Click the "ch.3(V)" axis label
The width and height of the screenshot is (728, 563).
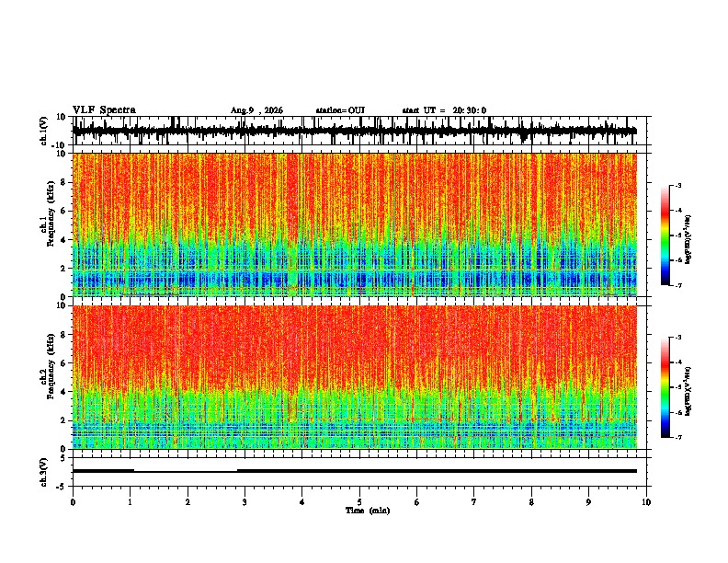pyautogui.click(x=45, y=473)
